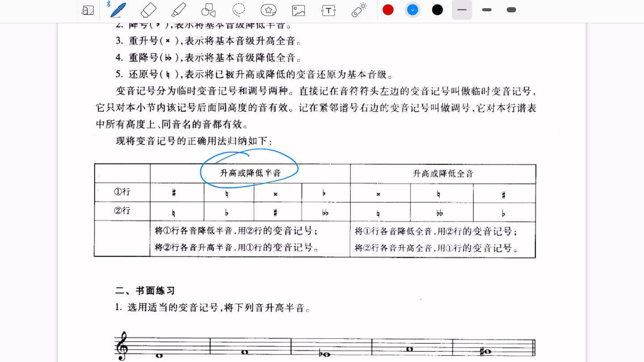Click the line 现将变音记号的正确用法归纳如下

(195, 141)
